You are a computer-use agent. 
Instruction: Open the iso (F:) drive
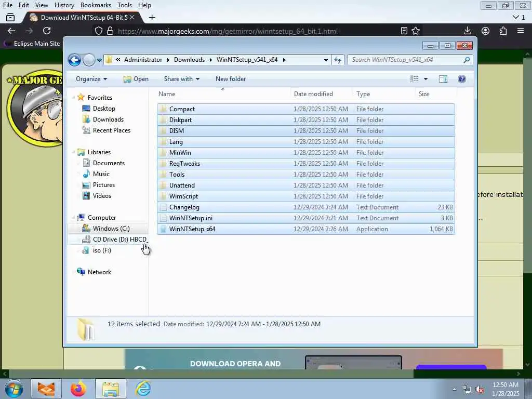click(x=102, y=250)
